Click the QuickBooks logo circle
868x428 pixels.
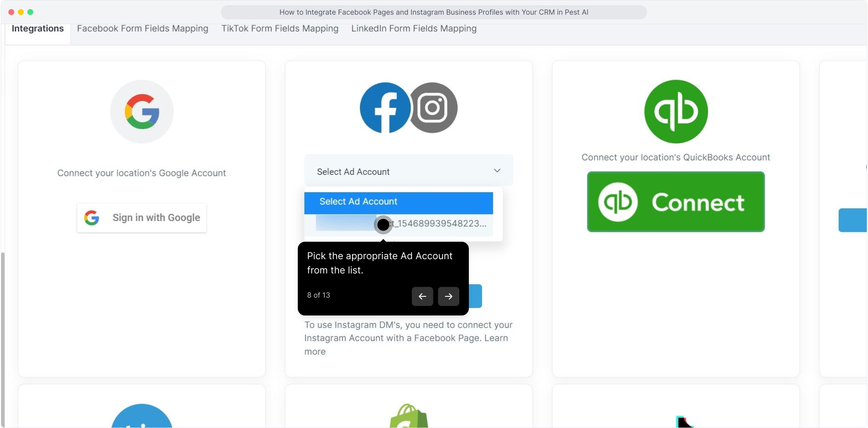[676, 111]
